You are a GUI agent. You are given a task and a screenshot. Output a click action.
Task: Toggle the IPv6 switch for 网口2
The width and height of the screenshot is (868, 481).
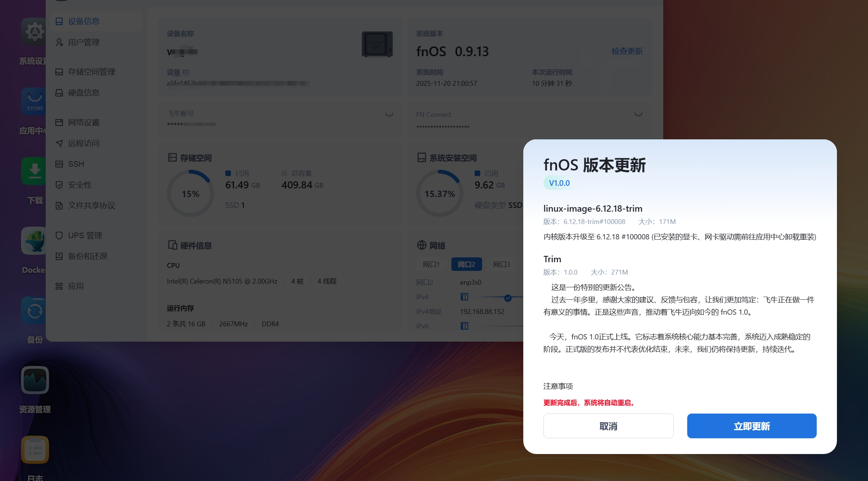coord(465,326)
